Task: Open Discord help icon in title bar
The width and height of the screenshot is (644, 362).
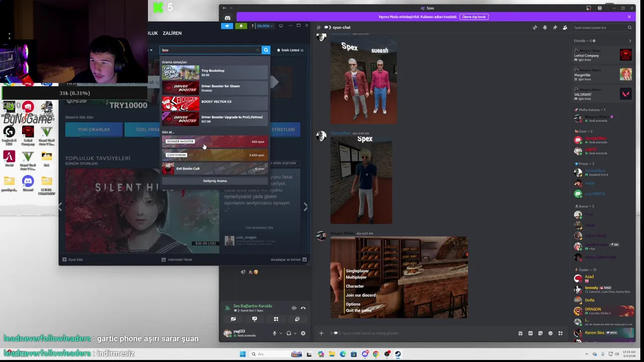Action: pyautogui.click(x=600, y=8)
